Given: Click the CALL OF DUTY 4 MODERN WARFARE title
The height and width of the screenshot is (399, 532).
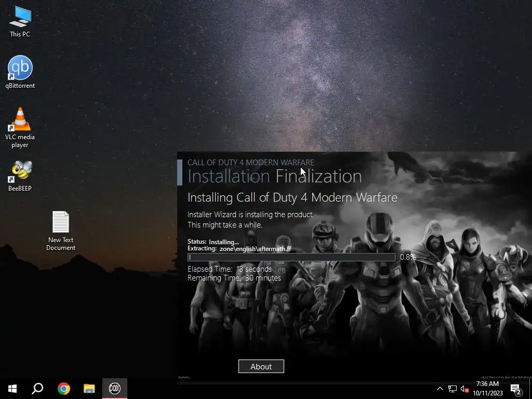Looking at the screenshot, I should (x=251, y=163).
